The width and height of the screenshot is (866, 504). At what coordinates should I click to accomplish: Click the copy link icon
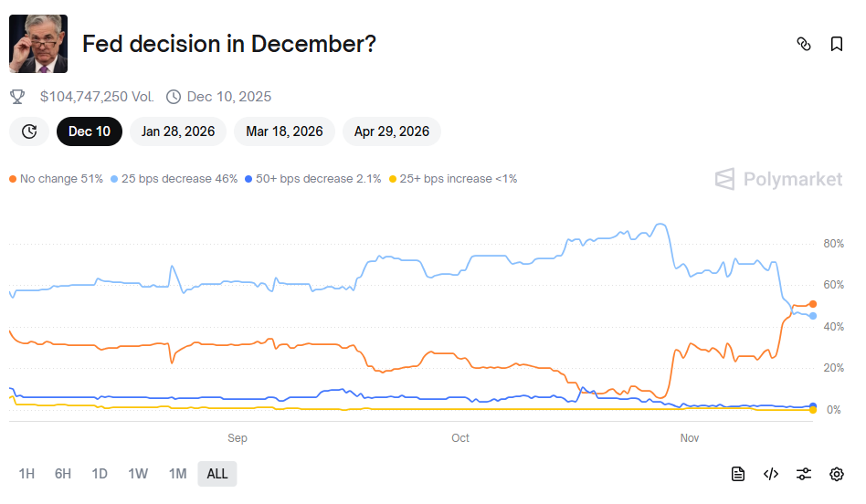pyautogui.click(x=804, y=44)
